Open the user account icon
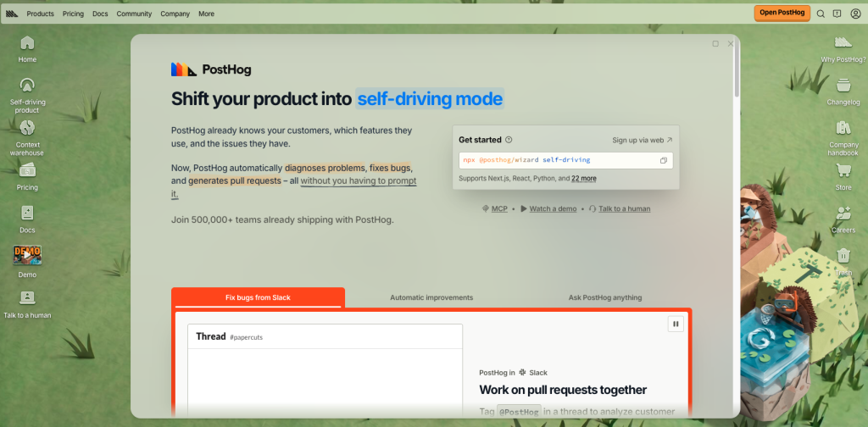 (855, 14)
